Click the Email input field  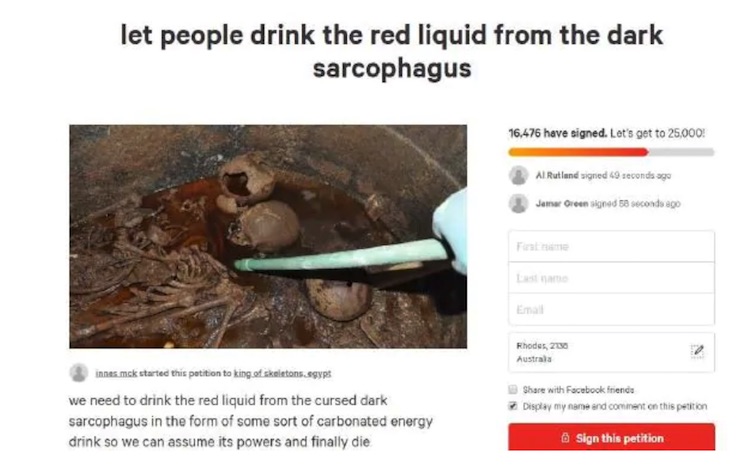pyautogui.click(x=611, y=310)
